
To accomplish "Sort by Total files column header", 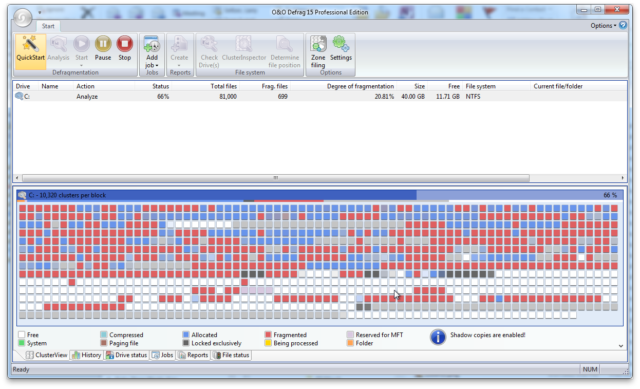I will (223, 86).
